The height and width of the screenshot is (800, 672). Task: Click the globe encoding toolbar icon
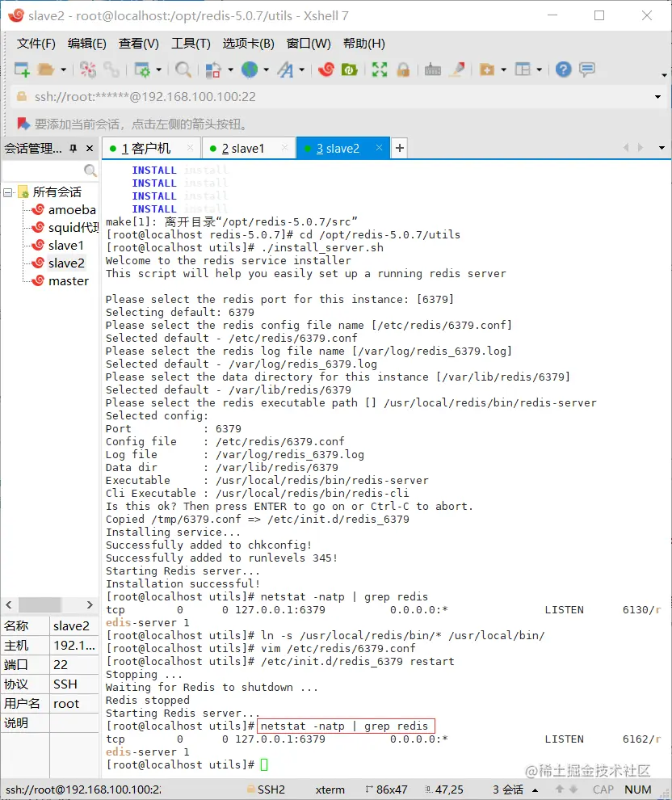[x=250, y=69]
